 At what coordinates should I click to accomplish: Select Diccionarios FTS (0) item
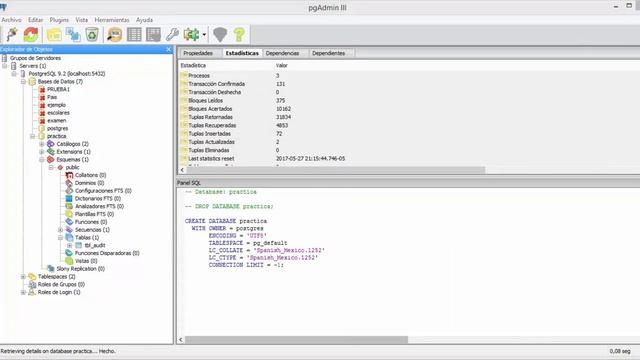[98, 198]
